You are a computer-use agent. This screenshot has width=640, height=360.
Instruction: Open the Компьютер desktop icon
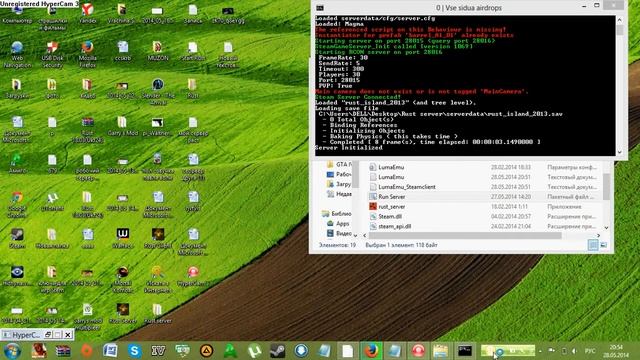(17, 13)
